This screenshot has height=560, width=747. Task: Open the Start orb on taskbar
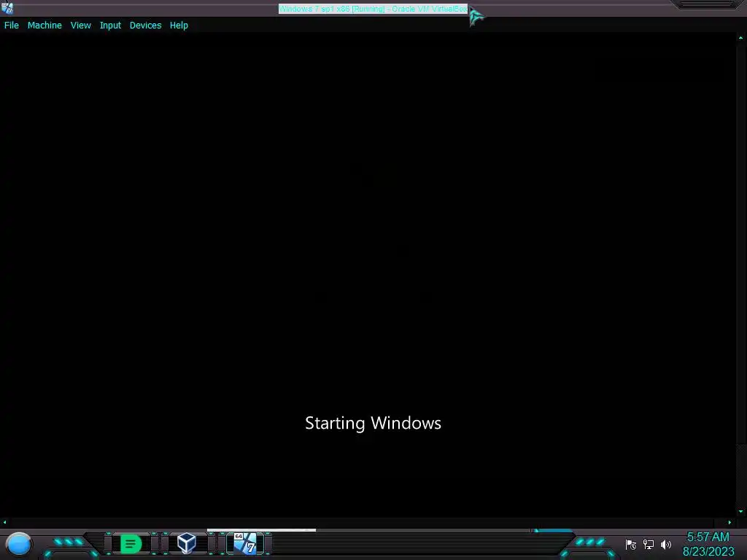pos(19,544)
